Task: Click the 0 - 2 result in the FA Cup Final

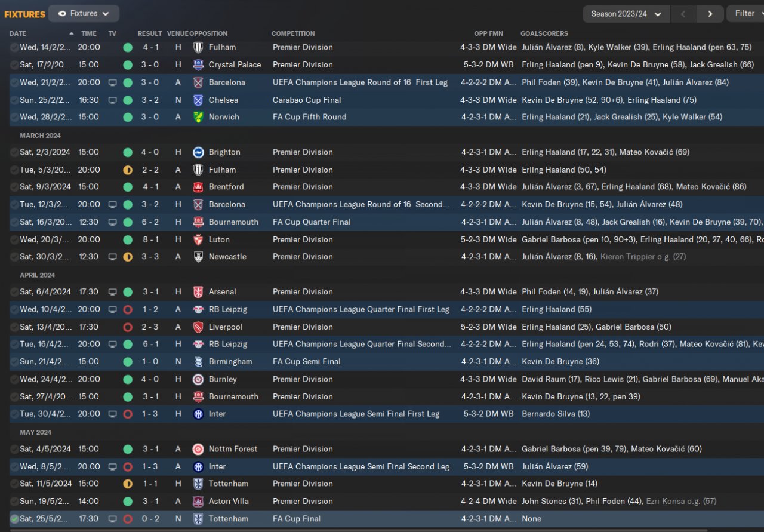Action: click(150, 519)
